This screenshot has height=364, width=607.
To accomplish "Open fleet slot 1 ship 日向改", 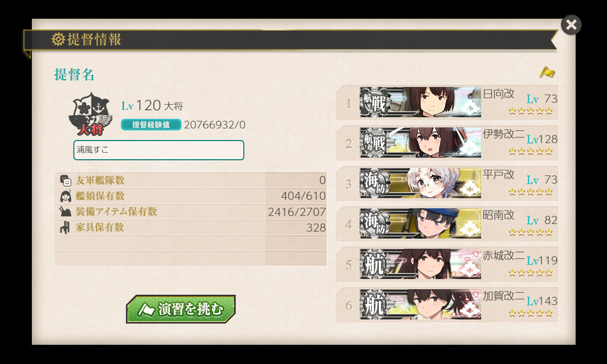I will (x=447, y=103).
